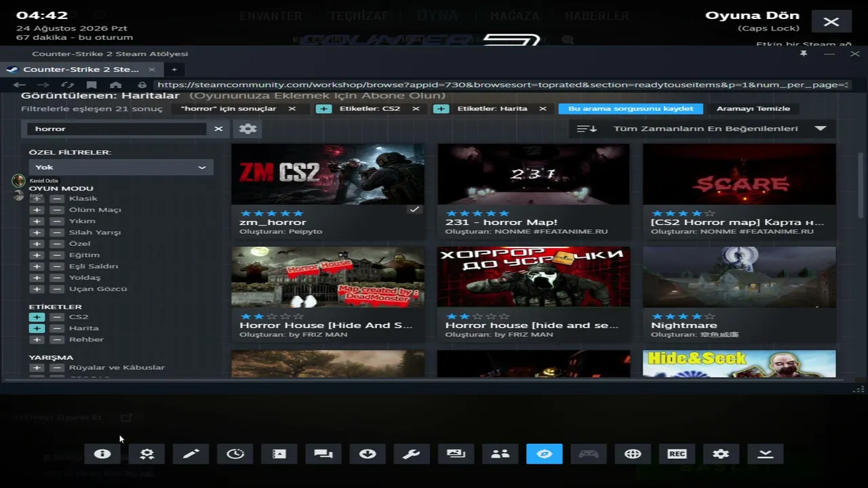Click the browser URL address bar
868x488 pixels.
click(501, 85)
